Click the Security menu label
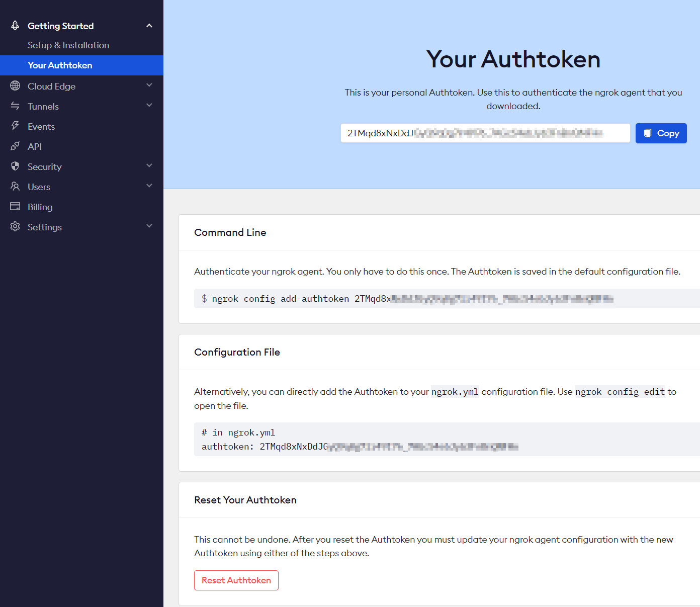The width and height of the screenshot is (700, 607). click(x=45, y=167)
